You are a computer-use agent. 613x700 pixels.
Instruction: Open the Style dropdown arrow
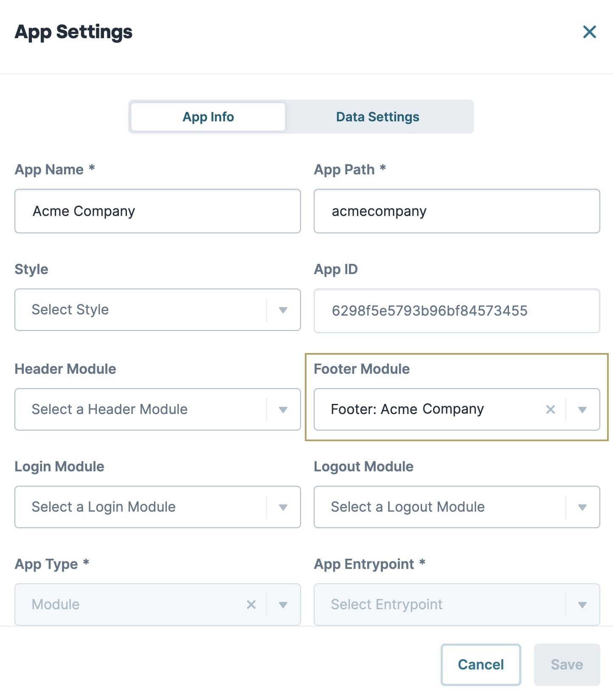[x=283, y=310]
